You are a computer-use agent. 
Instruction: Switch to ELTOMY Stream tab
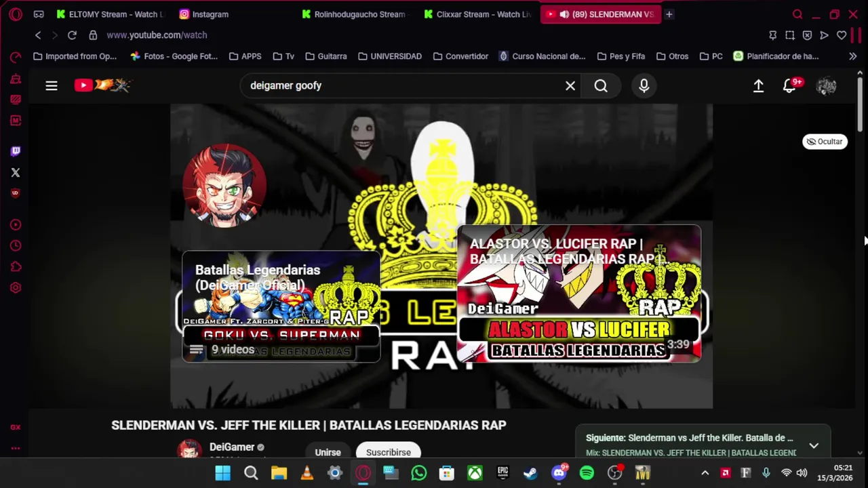[112, 14]
